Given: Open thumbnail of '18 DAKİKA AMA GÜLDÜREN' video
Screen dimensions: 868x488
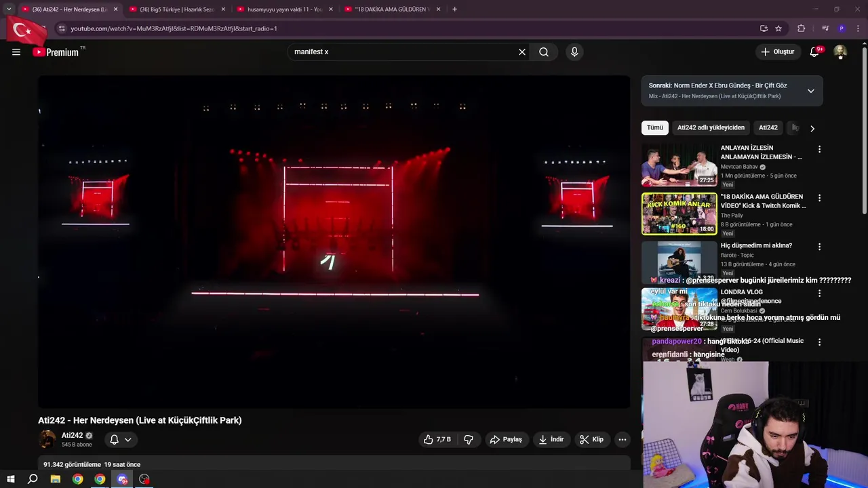Looking at the screenshot, I should pos(679,214).
